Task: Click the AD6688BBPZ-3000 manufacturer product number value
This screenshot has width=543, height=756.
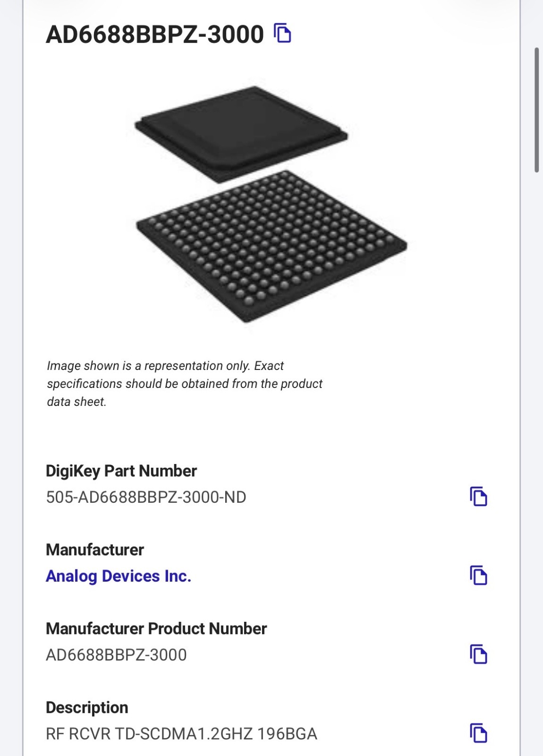Action: [116, 655]
